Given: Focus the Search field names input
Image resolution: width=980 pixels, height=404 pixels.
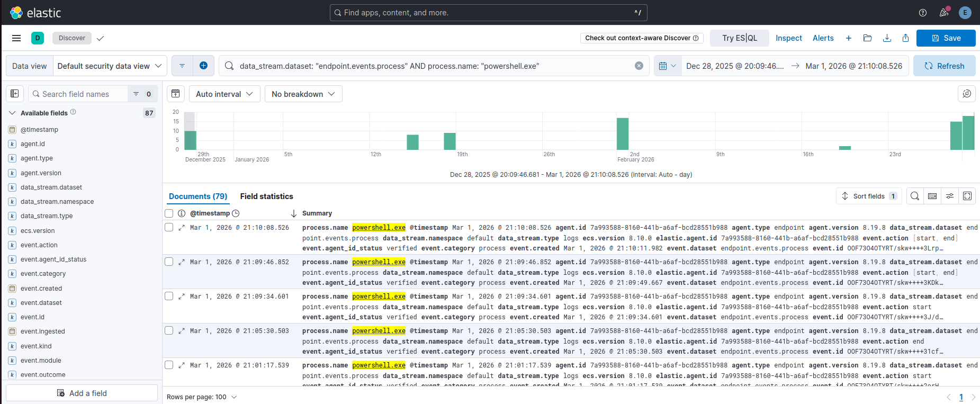Looking at the screenshot, I should 78,94.
